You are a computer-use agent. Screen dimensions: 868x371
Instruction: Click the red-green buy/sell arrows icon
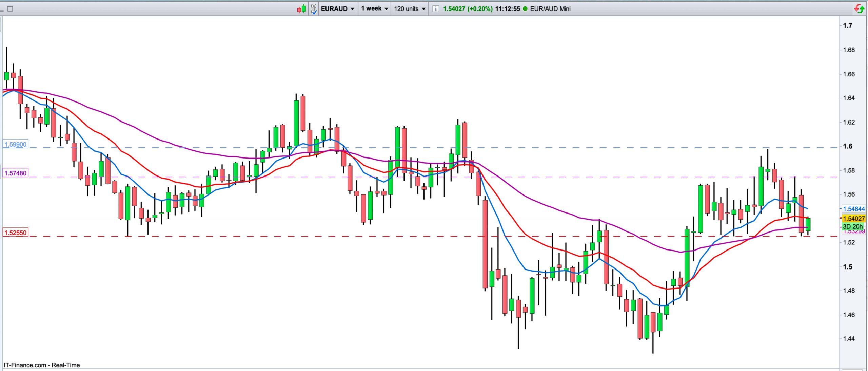(859, 8)
